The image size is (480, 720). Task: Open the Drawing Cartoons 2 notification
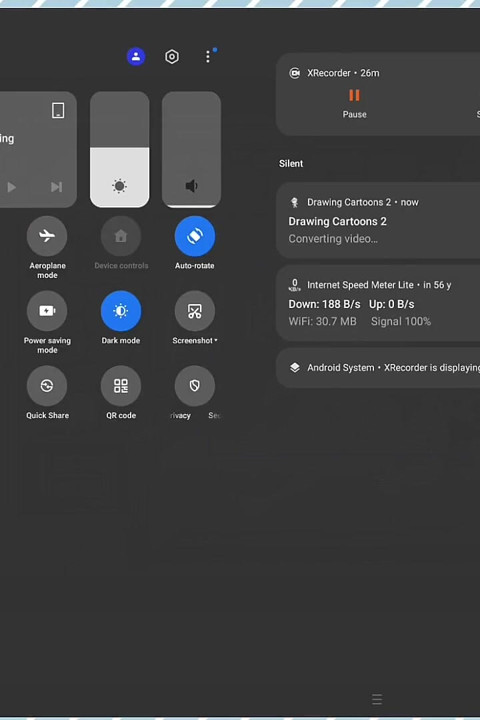378,220
